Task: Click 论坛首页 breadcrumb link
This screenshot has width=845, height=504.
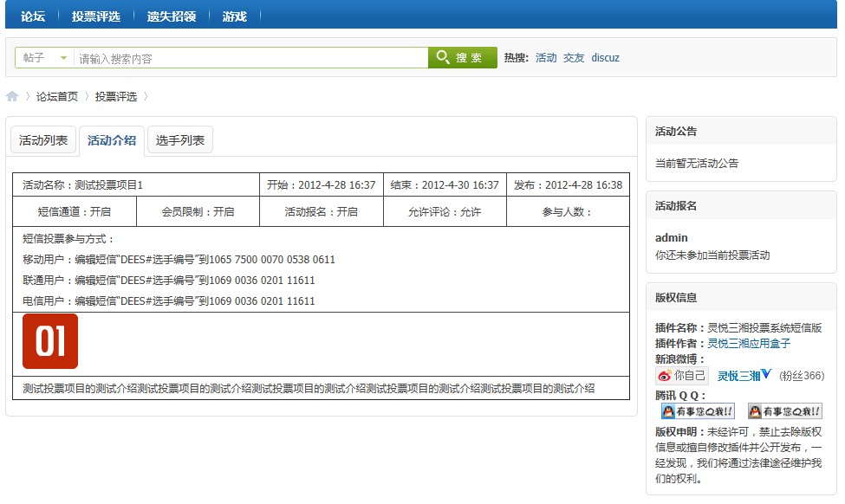Action: point(57,96)
